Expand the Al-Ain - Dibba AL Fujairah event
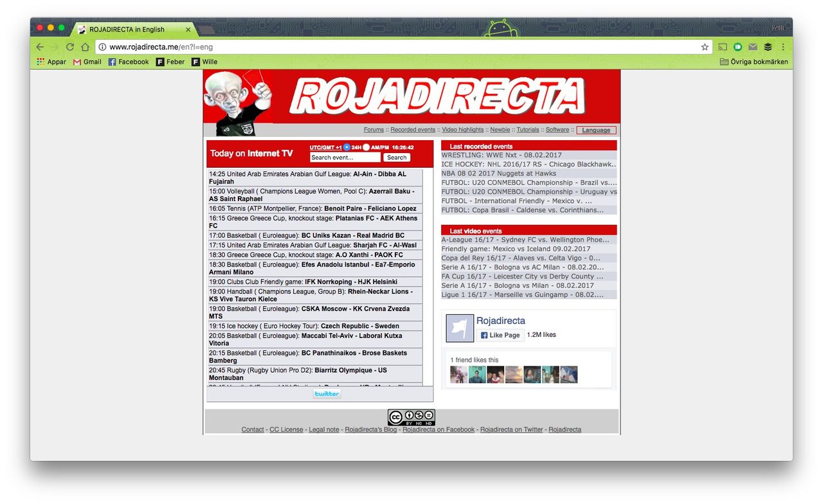This screenshot has width=823, height=504. pyautogui.click(x=315, y=178)
